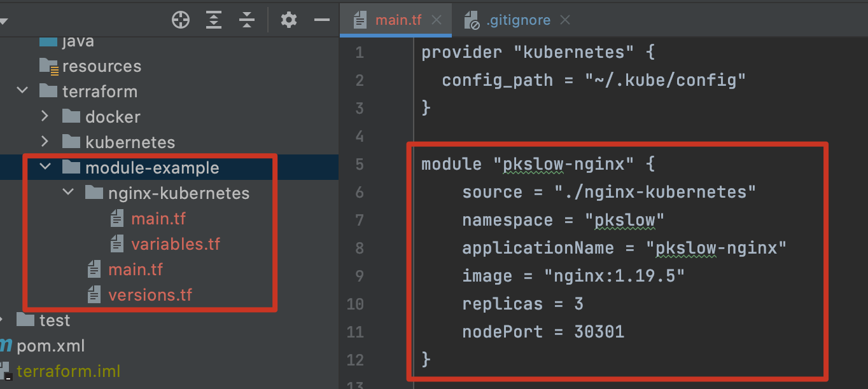The height and width of the screenshot is (389, 868).
Task: Open main.tf directly under module-example
Action: click(x=136, y=270)
